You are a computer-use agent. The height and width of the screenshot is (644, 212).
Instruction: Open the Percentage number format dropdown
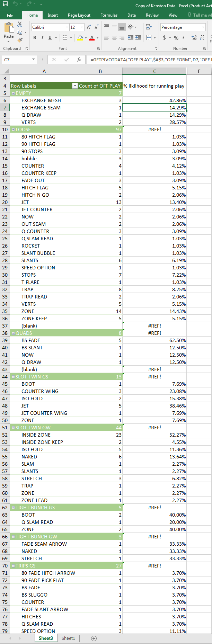(203, 27)
